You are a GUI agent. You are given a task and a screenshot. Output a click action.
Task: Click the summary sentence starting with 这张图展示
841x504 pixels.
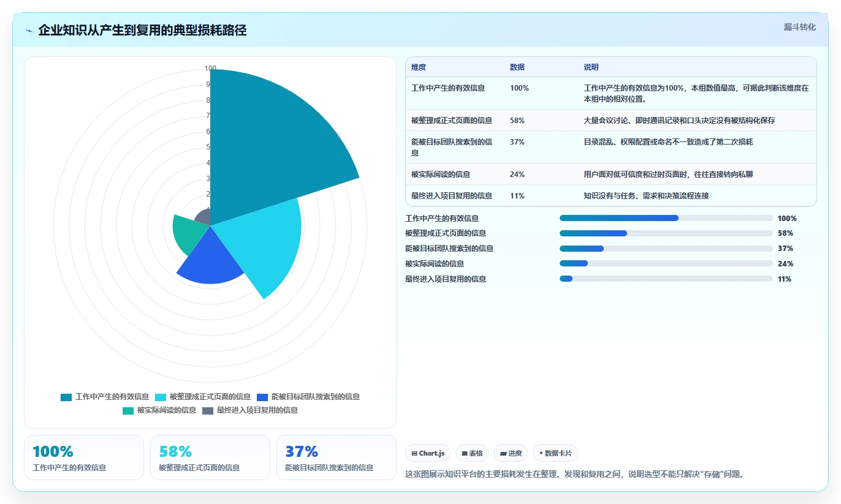(x=574, y=474)
